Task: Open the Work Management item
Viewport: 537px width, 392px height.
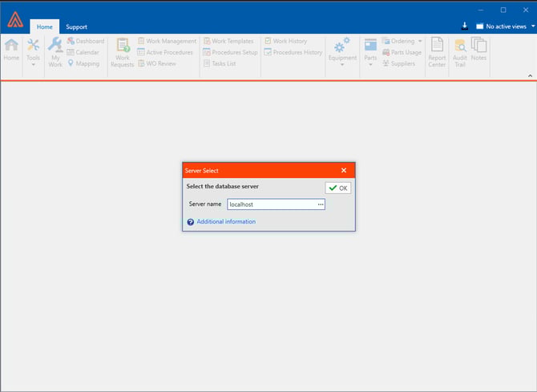Action: click(x=171, y=41)
